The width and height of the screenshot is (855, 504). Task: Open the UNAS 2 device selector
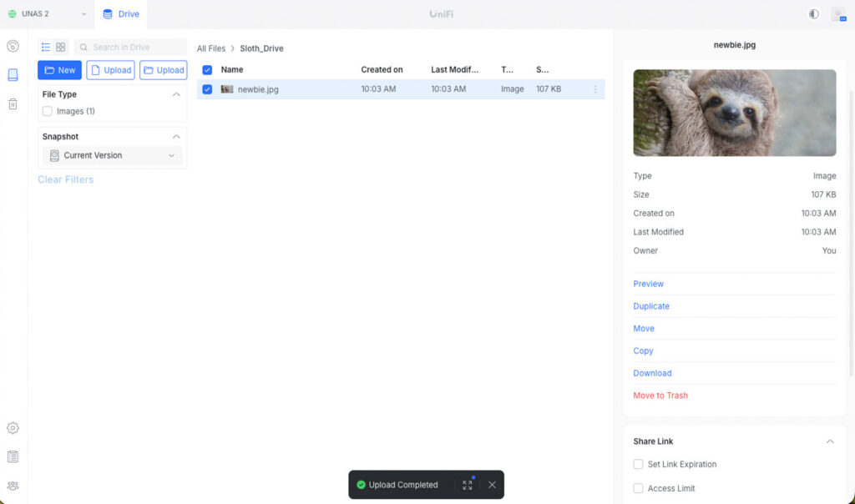47,14
